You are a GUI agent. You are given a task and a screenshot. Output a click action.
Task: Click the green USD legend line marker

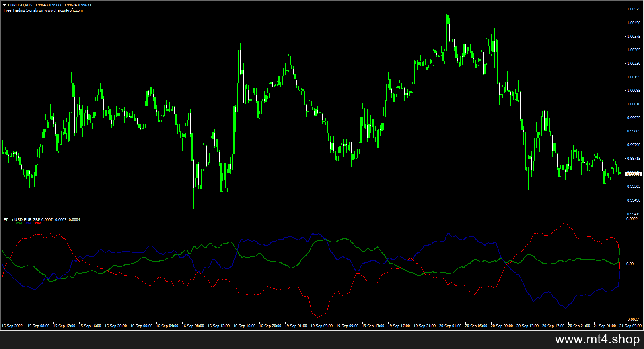(x=19, y=223)
